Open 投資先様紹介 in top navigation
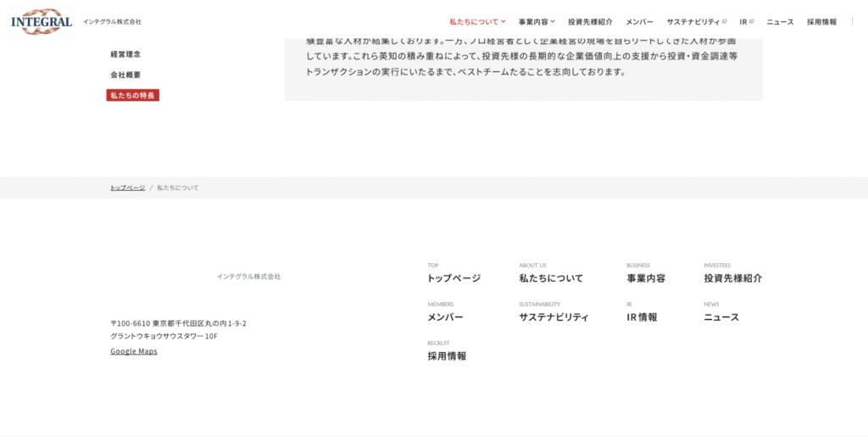The width and height of the screenshot is (868, 437). coord(590,22)
